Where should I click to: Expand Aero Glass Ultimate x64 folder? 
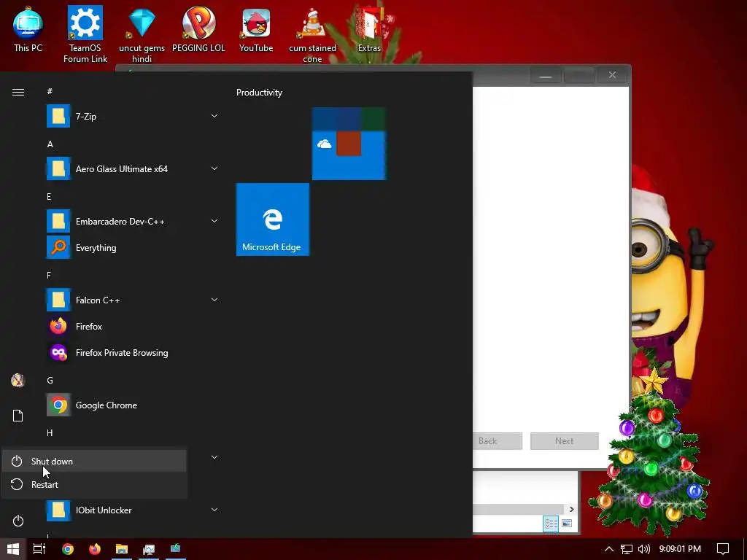[x=214, y=168]
